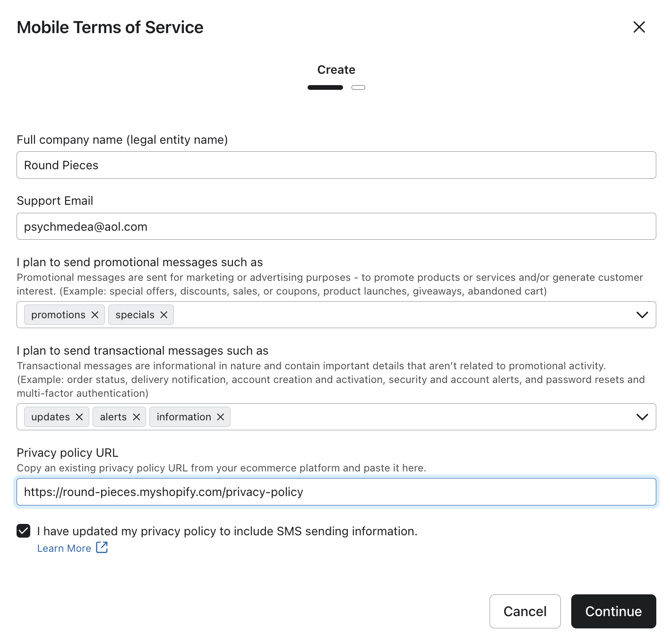Screen dimensions: 670x644
Task: Click the Privacy policy URL field
Action: [x=336, y=492]
